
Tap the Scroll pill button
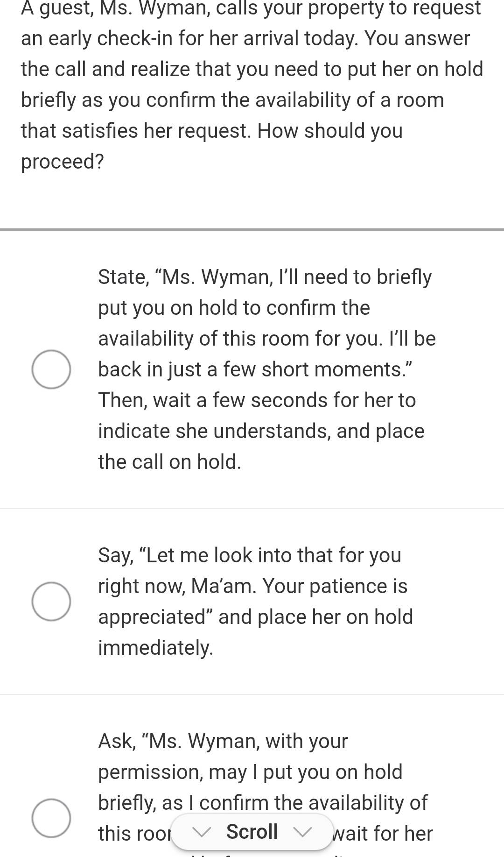[252, 831]
